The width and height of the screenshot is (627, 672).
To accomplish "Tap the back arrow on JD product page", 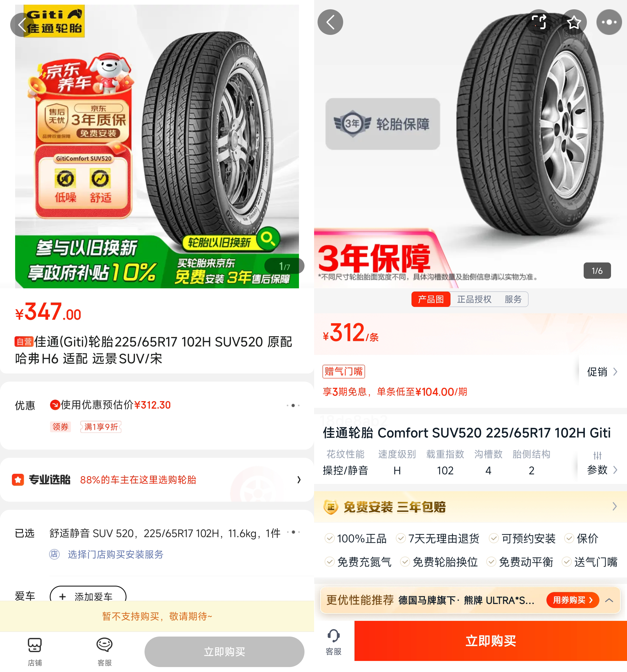I will [22, 25].
